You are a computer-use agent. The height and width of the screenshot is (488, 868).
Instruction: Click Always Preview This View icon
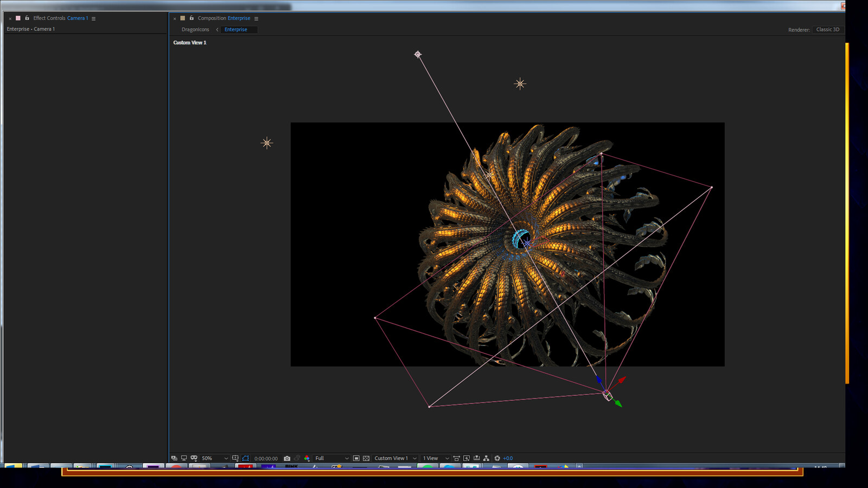click(174, 458)
